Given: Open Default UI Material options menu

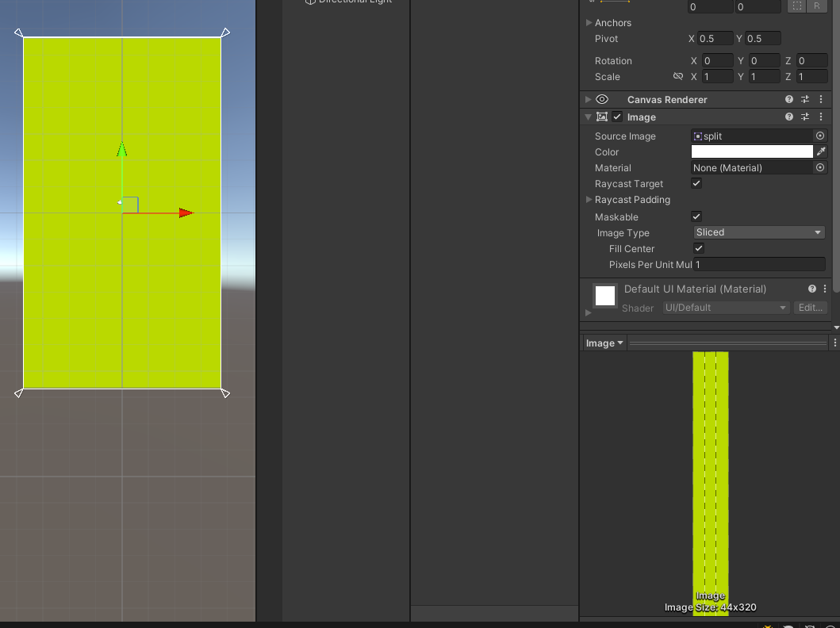Looking at the screenshot, I should click(x=825, y=289).
